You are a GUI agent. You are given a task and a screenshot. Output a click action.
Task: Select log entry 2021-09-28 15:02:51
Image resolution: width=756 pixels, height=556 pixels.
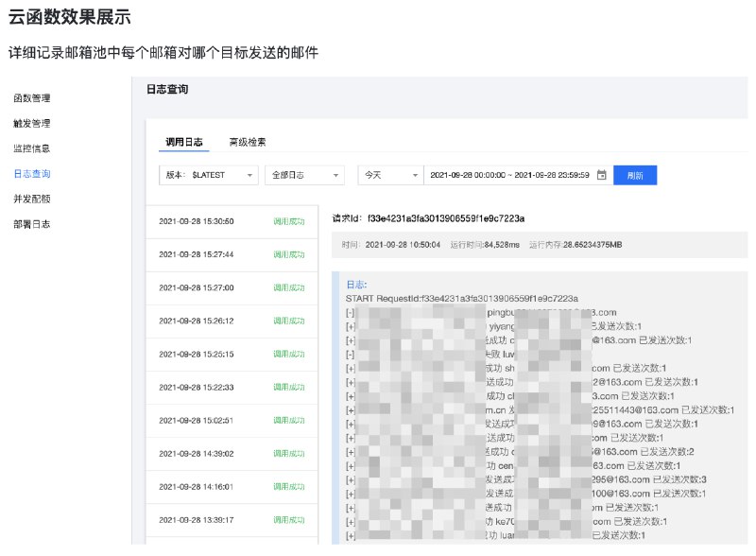coord(232,421)
